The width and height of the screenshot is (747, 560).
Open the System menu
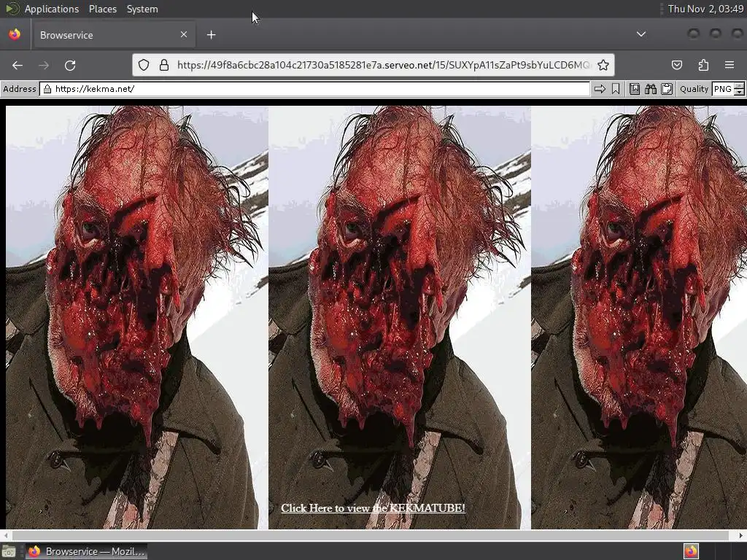pos(142,9)
